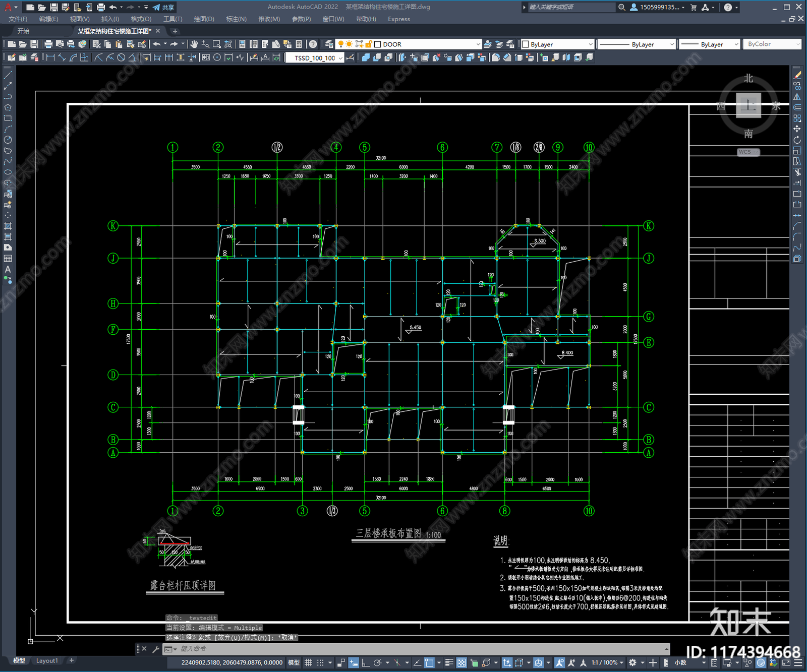Open the ByLayer lineweight dropdown
807x672 pixels.
click(x=736, y=44)
